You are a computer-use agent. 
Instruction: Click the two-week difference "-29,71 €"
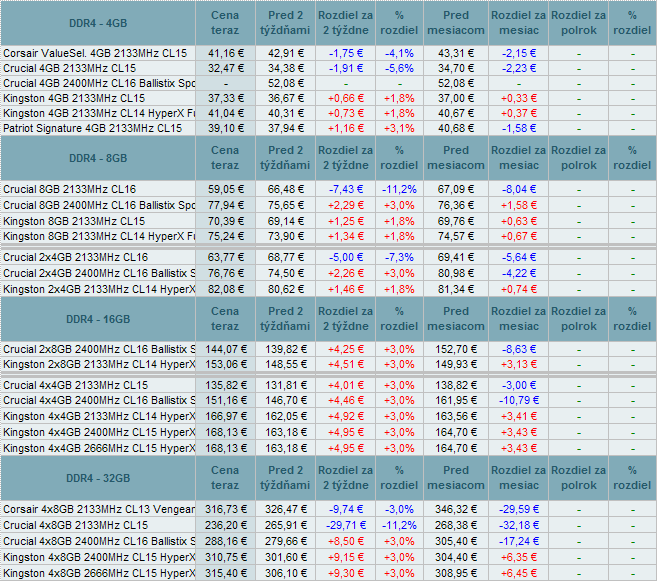coord(346,525)
